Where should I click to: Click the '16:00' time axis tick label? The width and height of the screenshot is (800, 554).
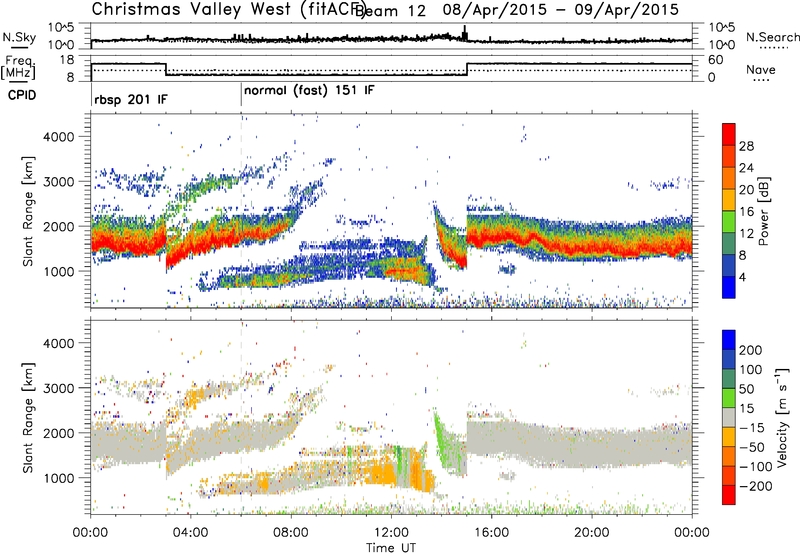click(x=491, y=532)
